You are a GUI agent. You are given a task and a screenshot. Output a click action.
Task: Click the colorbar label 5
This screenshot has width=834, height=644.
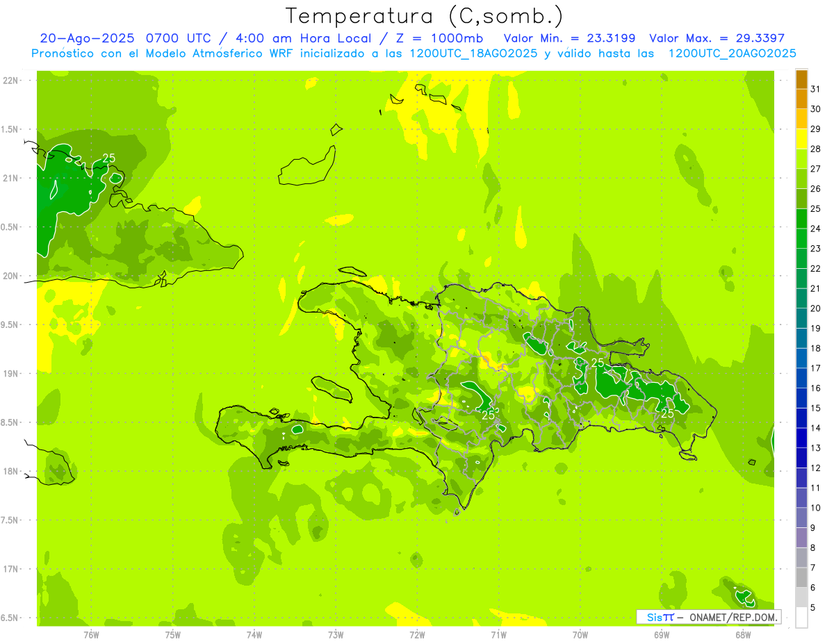coord(813,607)
